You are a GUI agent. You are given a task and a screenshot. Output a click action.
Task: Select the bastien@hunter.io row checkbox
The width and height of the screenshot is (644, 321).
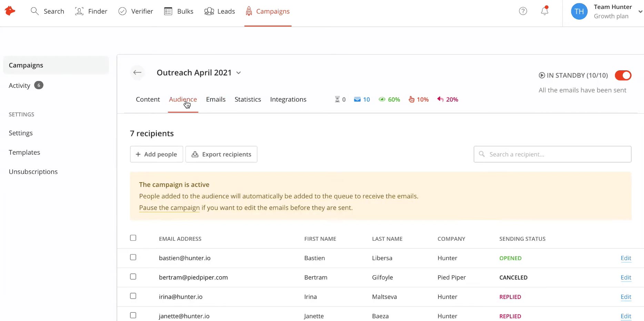tap(133, 257)
